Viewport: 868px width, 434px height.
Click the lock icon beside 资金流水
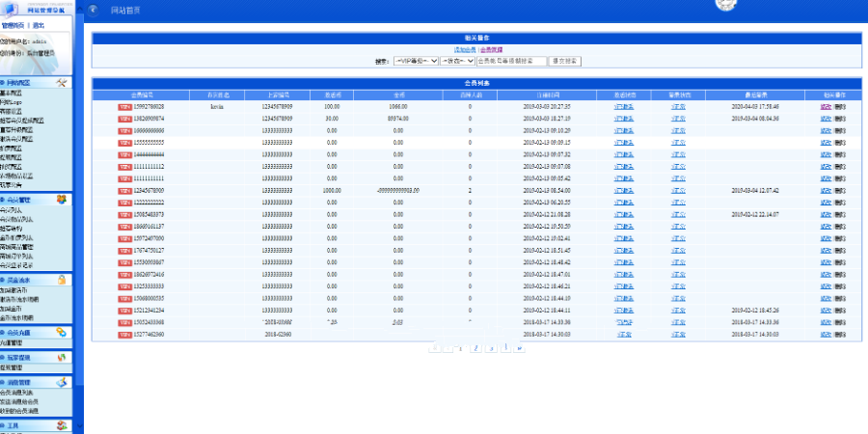tap(61, 280)
